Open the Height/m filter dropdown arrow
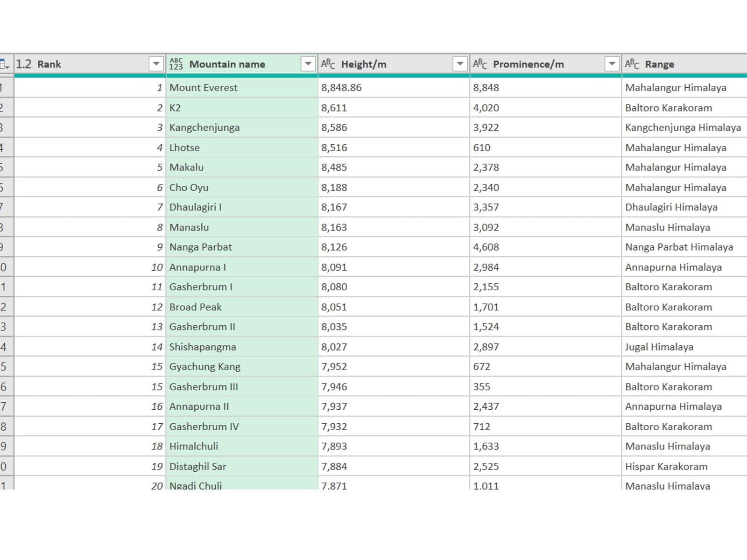Image resolution: width=747 pixels, height=560 pixels. (460, 63)
